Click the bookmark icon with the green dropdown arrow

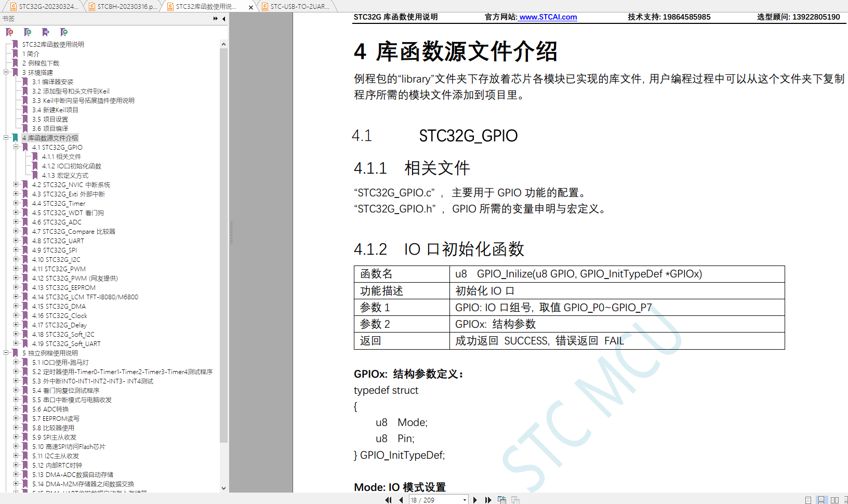point(64,32)
